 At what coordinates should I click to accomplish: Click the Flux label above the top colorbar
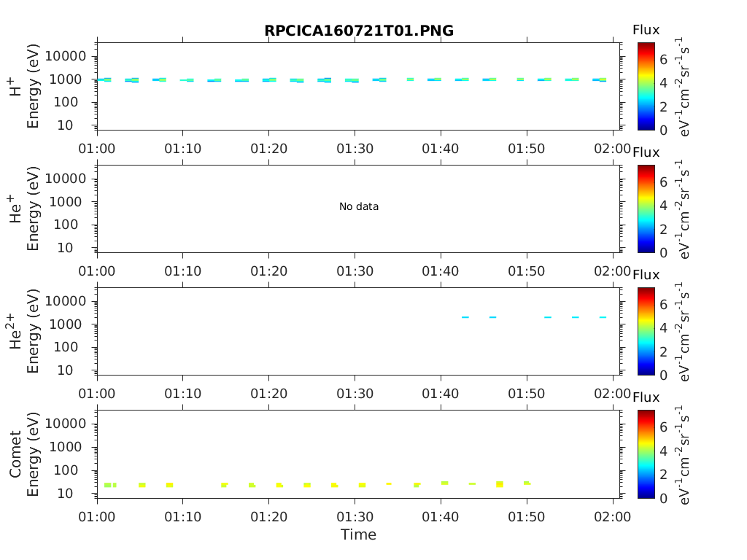[x=646, y=31]
